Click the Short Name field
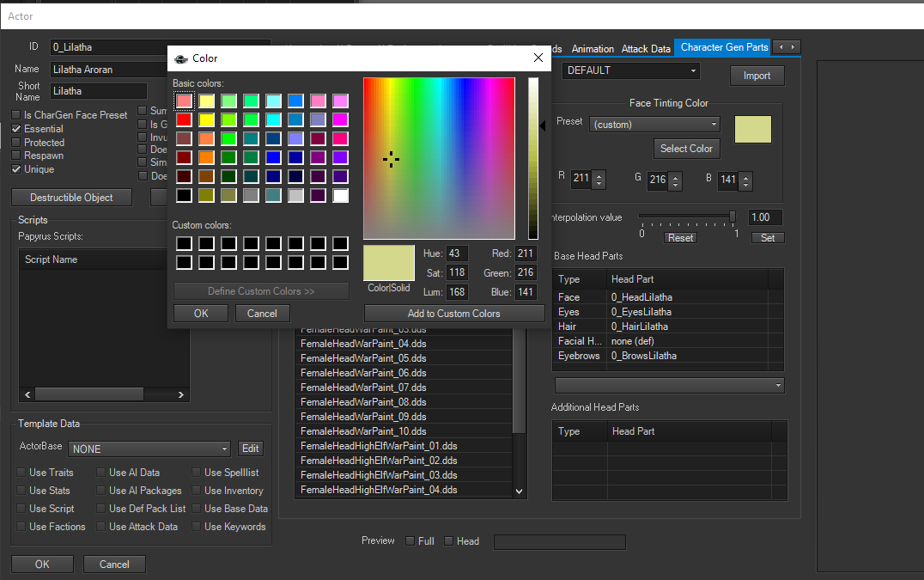Screen dimensions: 924x580 pyautogui.click(x=99, y=91)
